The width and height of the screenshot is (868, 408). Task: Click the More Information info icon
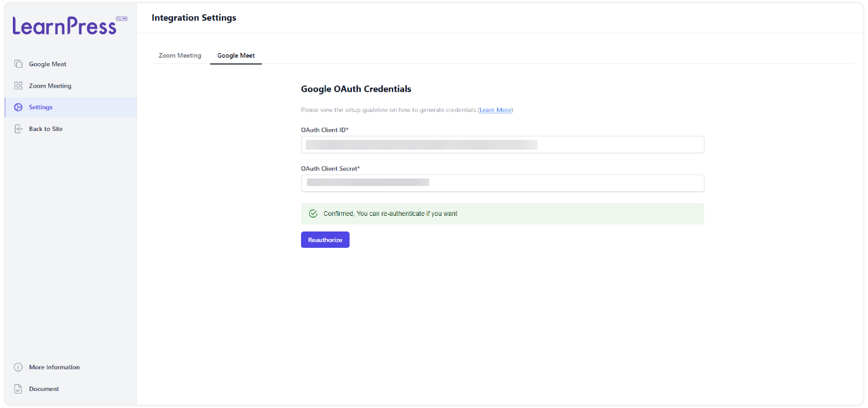click(x=18, y=367)
